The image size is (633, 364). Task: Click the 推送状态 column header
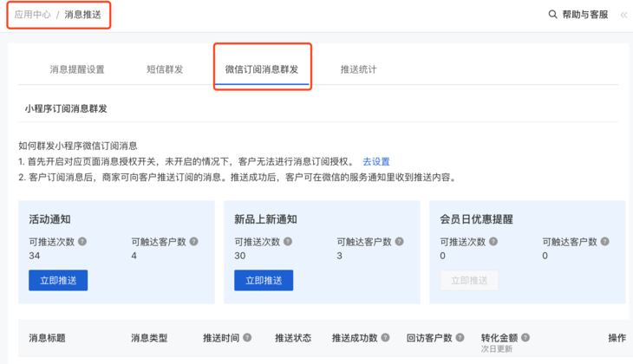293,338
